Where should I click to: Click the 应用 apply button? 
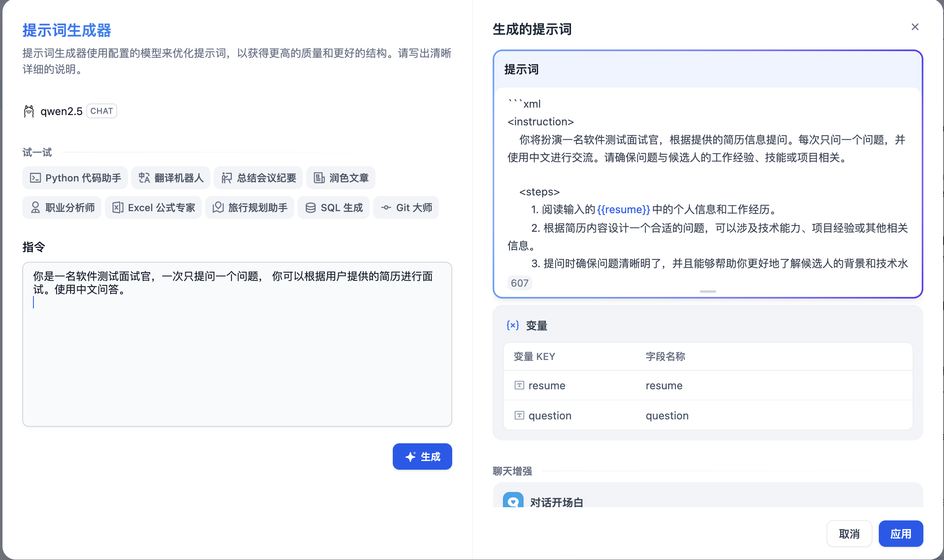[x=900, y=534]
